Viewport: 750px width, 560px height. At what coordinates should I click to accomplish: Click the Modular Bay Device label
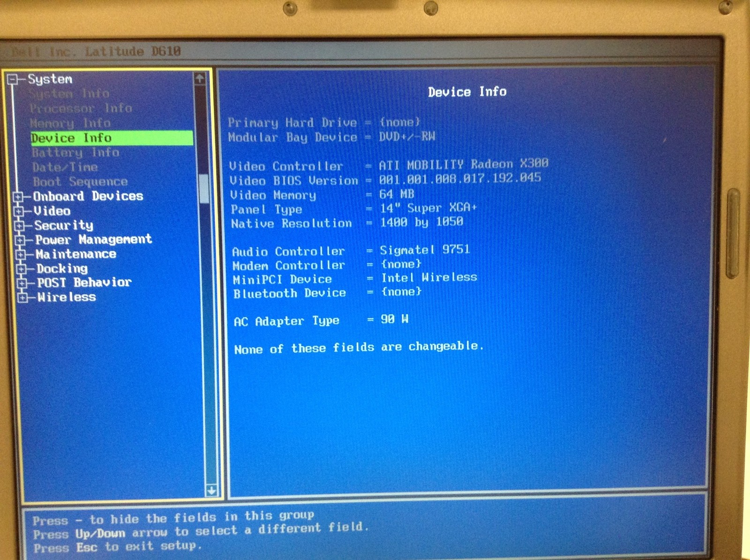292,137
